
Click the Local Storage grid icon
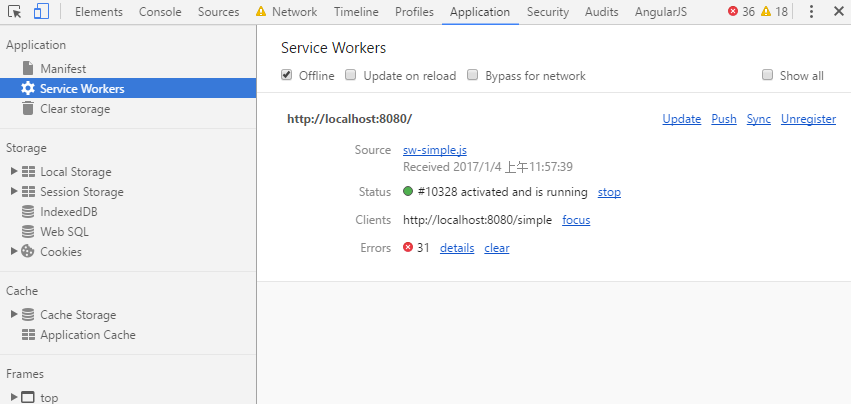28,172
